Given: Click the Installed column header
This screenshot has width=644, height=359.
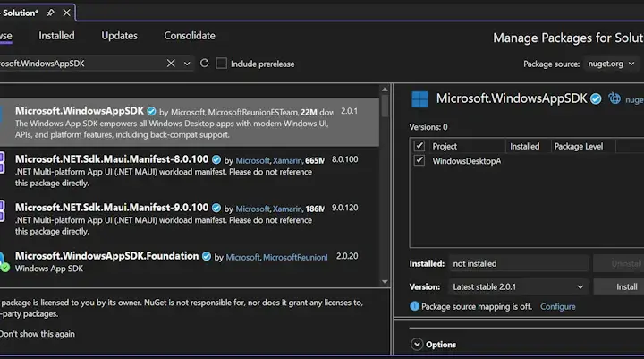Looking at the screenshot, I should pos(524,147).
